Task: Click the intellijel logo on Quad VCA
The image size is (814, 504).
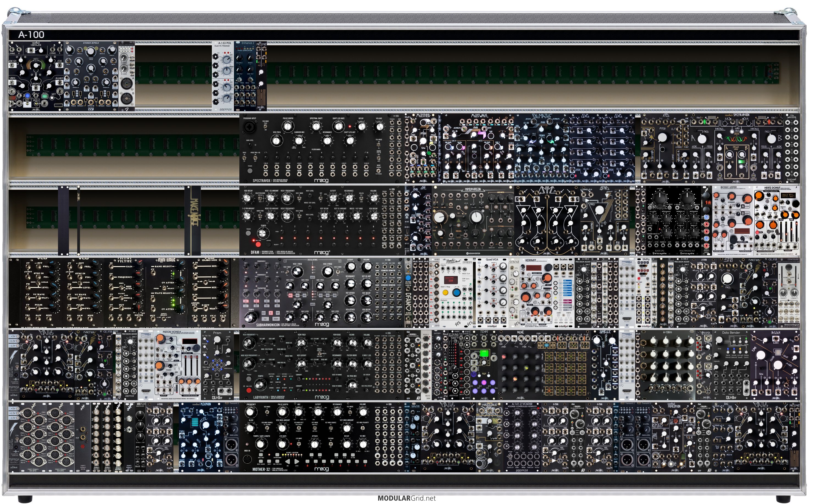Action: pyautogui.click(x=492, y=326)
